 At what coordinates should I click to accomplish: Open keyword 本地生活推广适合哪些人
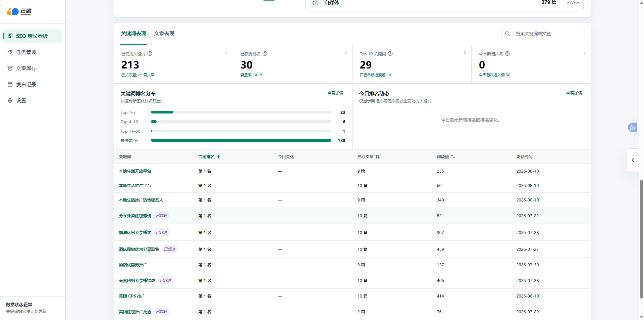[141, 200]
